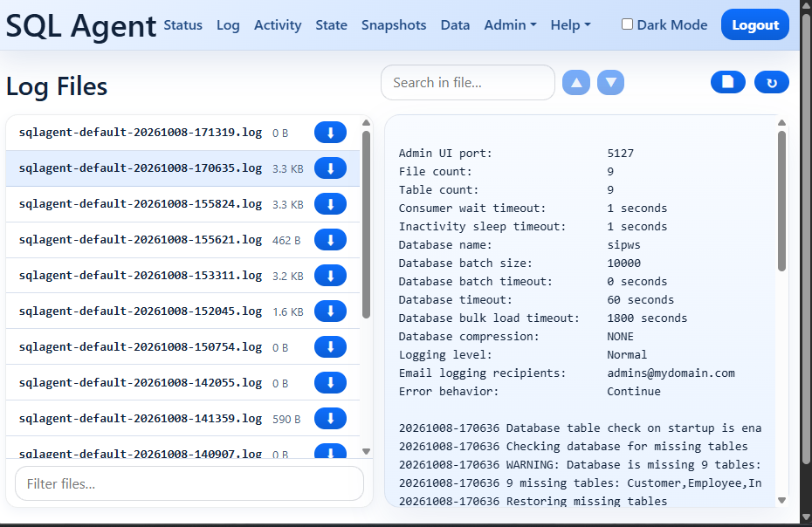Viewport: 812px width, 527px height.
Task: Click the Error behavior value Continue
Action: pyautogui.click(x=634, y=392)
